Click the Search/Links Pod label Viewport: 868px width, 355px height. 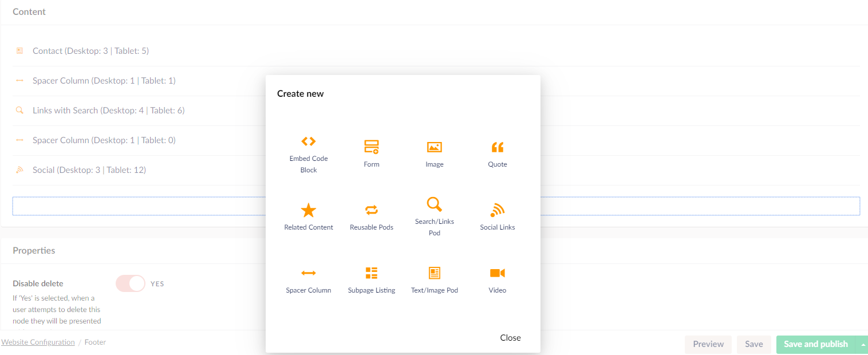point(435,227)
